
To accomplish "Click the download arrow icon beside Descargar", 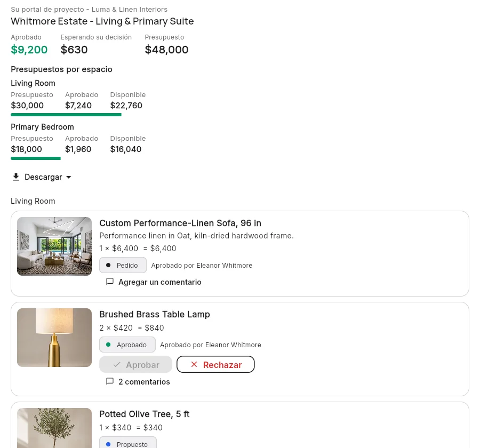I will tap(16, 177).
